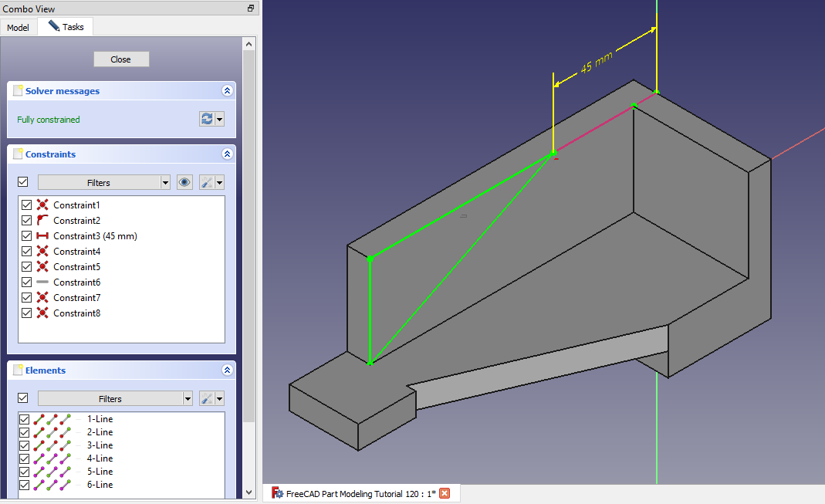Collapse the Solver messages section

pos(227,91)
